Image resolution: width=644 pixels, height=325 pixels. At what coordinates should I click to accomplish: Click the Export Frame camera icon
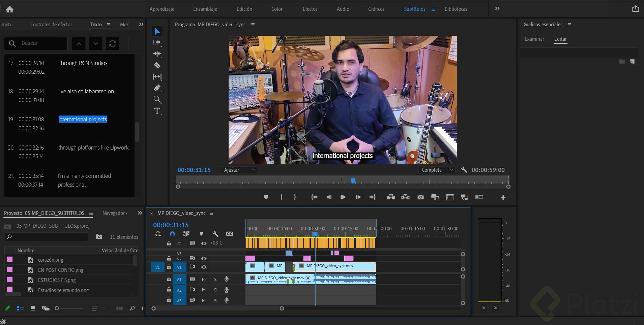pos(420,197)
